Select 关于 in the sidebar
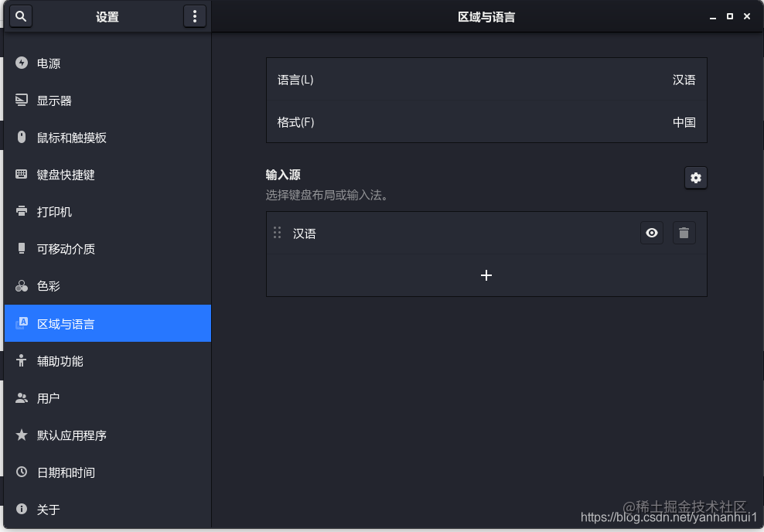 pyautogui.click(x=107, y=509)
